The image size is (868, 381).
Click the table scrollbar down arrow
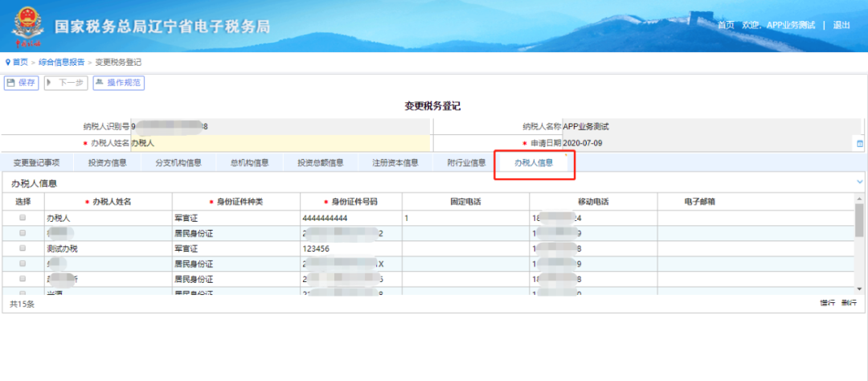point(858,289)
